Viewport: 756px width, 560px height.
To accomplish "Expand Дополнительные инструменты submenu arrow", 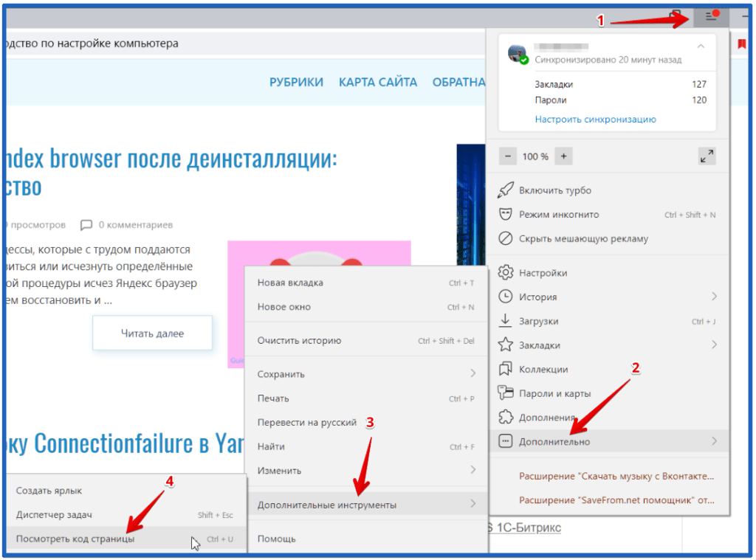I will [473, 504].
